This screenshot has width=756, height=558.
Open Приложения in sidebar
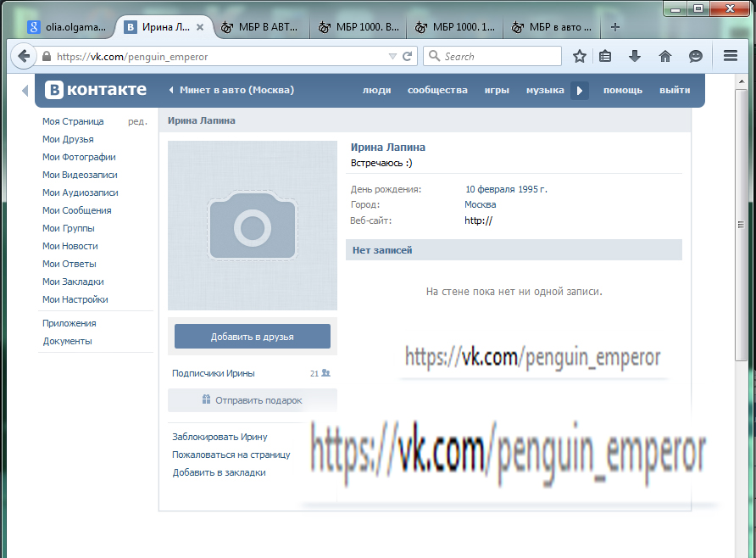[69, 324]
